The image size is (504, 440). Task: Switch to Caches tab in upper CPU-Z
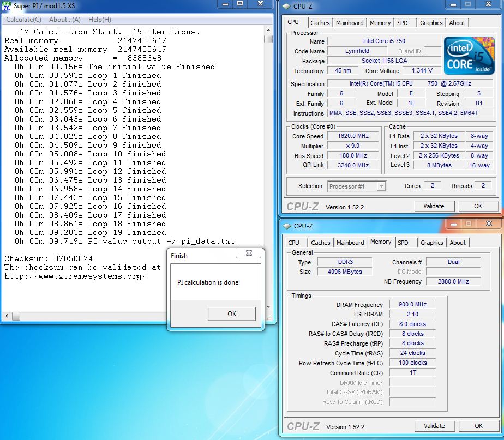(320, 23)
